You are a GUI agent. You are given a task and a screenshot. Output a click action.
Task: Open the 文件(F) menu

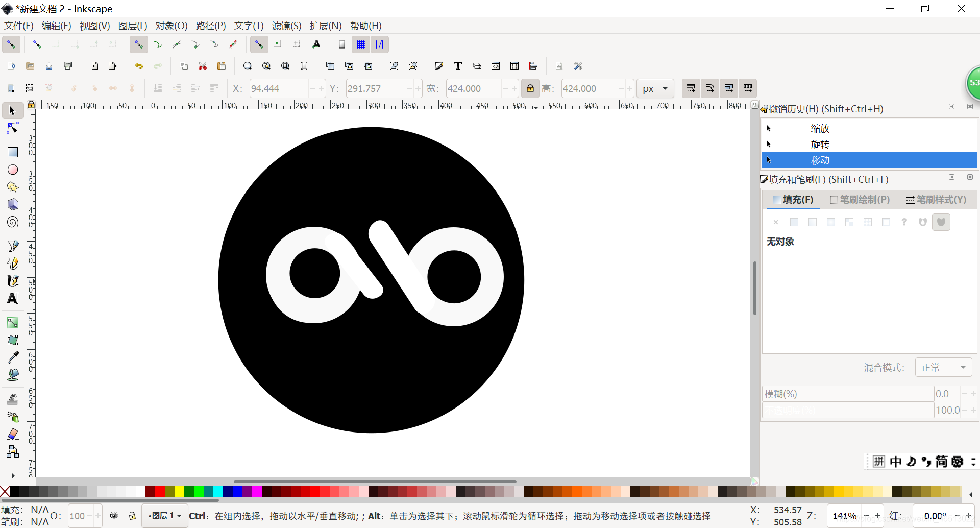coord(19,26)
